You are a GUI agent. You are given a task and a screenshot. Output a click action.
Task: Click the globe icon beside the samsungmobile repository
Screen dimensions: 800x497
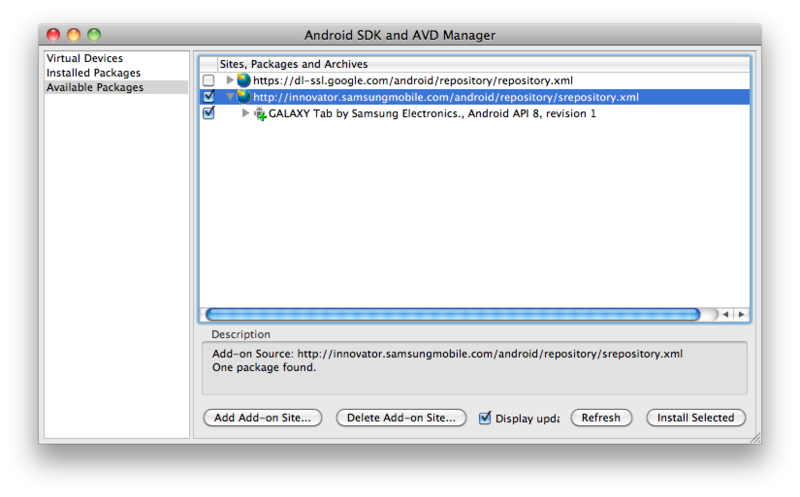point(244,96)
